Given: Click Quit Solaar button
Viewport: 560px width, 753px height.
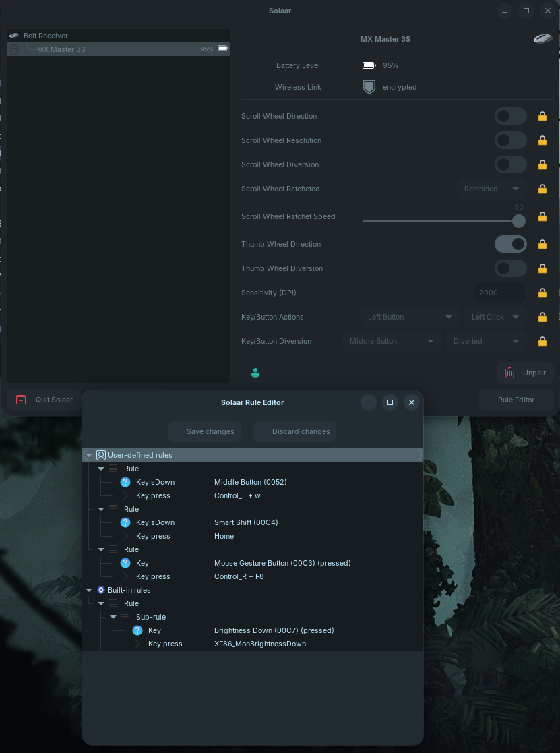Looking at the screenshot, I should pyautogui.click(x=44, y=400).
